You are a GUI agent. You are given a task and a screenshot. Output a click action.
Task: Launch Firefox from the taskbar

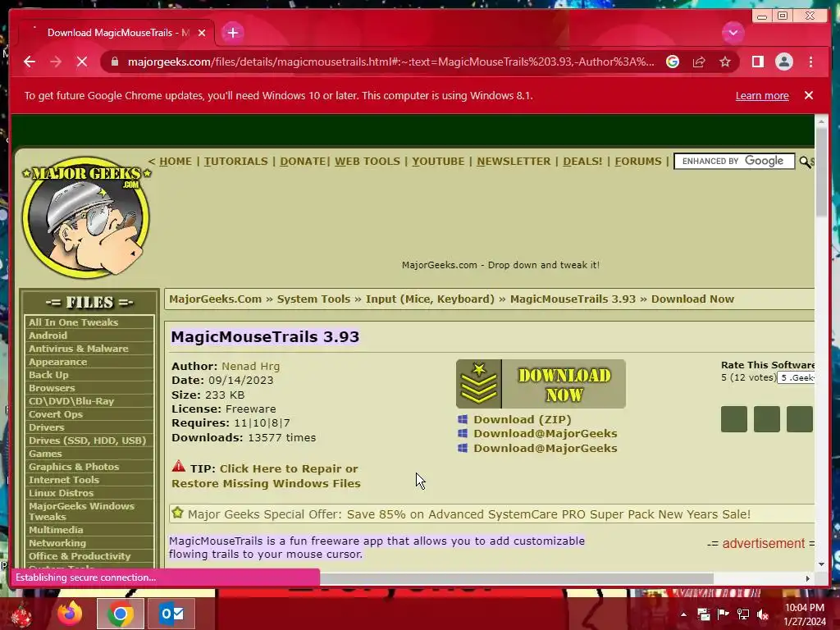[x=70, y=614]
